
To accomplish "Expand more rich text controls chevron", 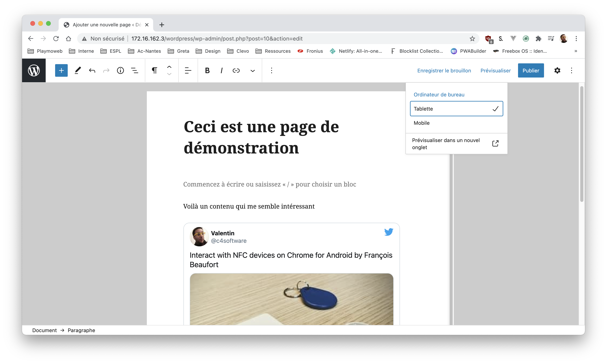I will coord(253,71).
